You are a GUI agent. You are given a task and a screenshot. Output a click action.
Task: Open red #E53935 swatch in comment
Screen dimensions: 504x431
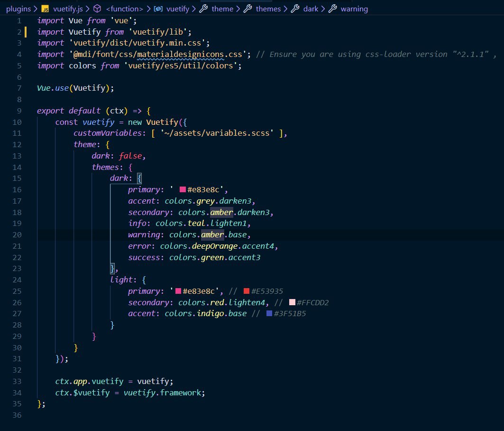(247, 291)
